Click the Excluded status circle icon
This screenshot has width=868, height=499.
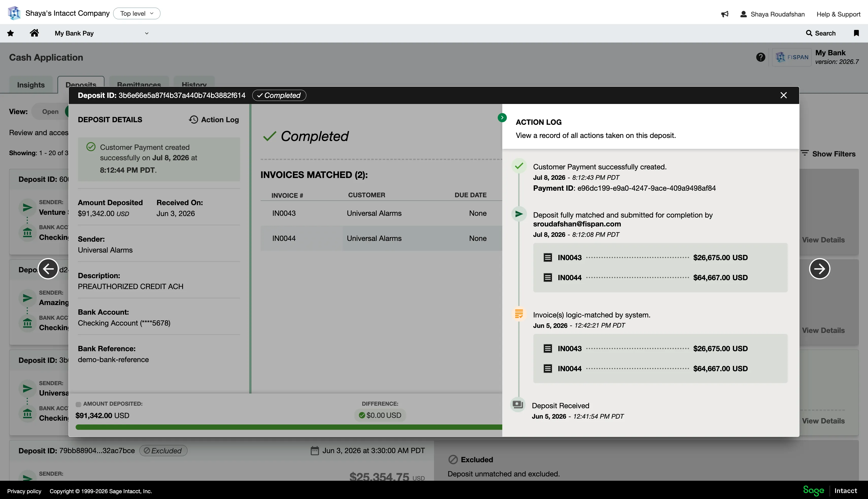pos(453,460)
